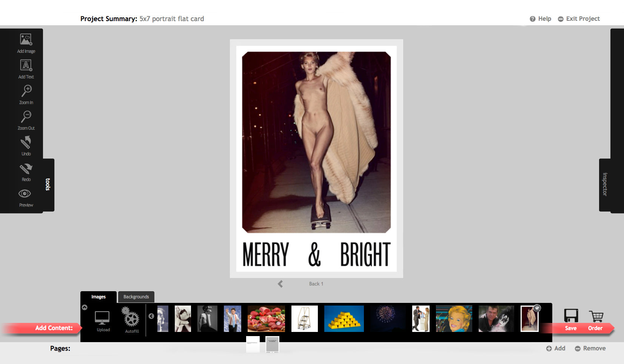Click the Exit Project link
This screenshot has width=624, height=364.
click(x=579, y=19)
